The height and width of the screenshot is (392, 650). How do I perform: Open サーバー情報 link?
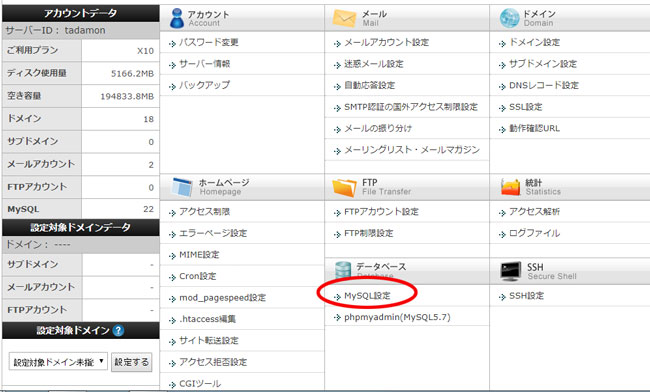(x=204, y=64)
